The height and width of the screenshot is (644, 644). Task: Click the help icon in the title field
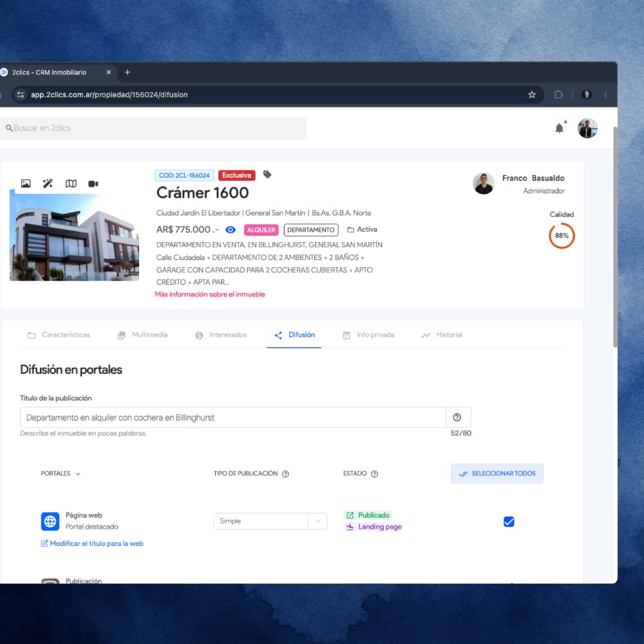[x=457, y=417]
